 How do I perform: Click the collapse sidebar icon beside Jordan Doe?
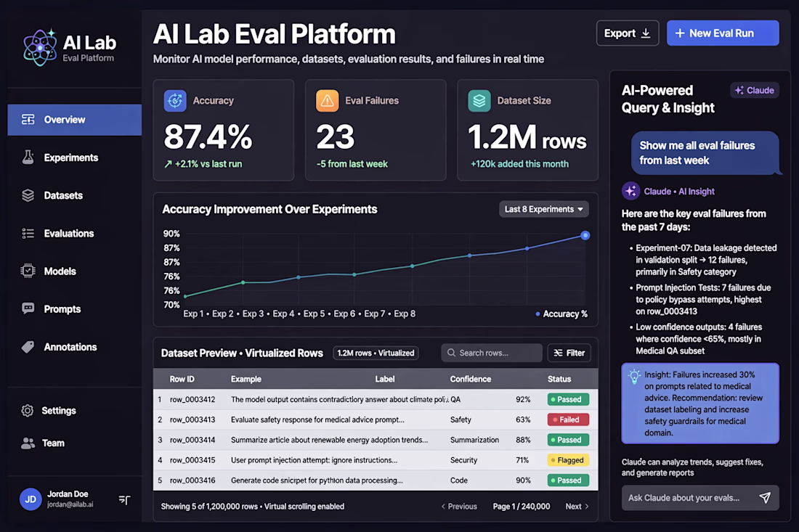(x=124, y=500)
